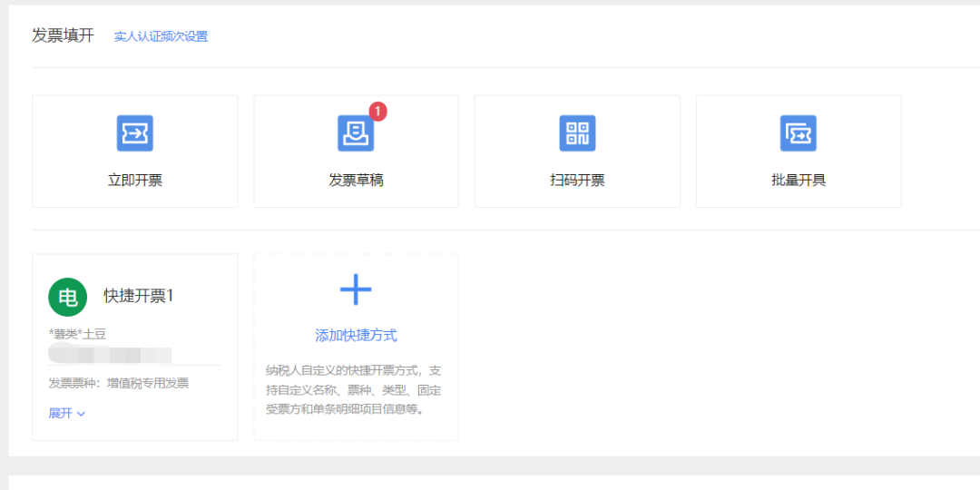Click the quick shortcut description paragraph
The image size is (980, 490).
tap(355, 389)
